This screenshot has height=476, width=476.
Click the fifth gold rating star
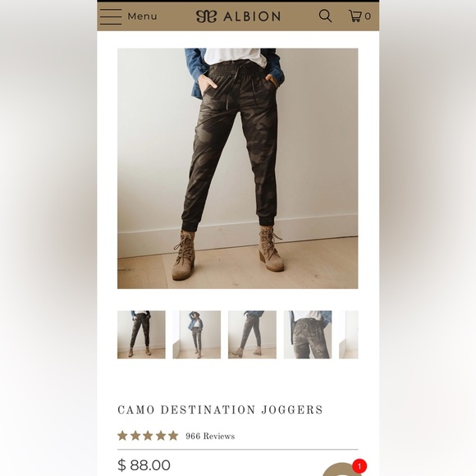[x=173, y=436]
